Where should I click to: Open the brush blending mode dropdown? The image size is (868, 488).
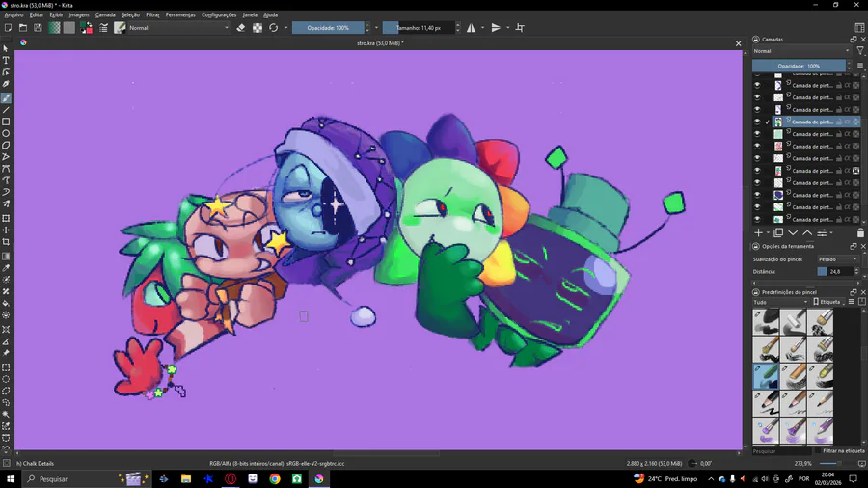[178, 28]
